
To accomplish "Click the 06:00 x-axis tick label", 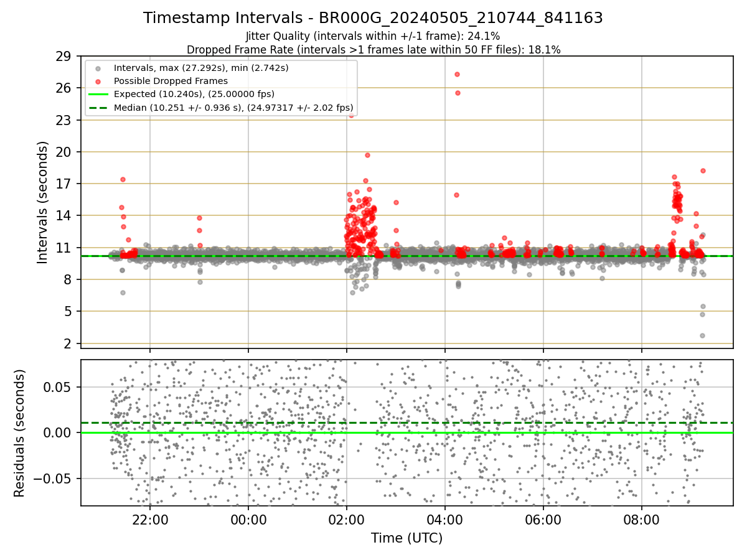I will 543,519.
